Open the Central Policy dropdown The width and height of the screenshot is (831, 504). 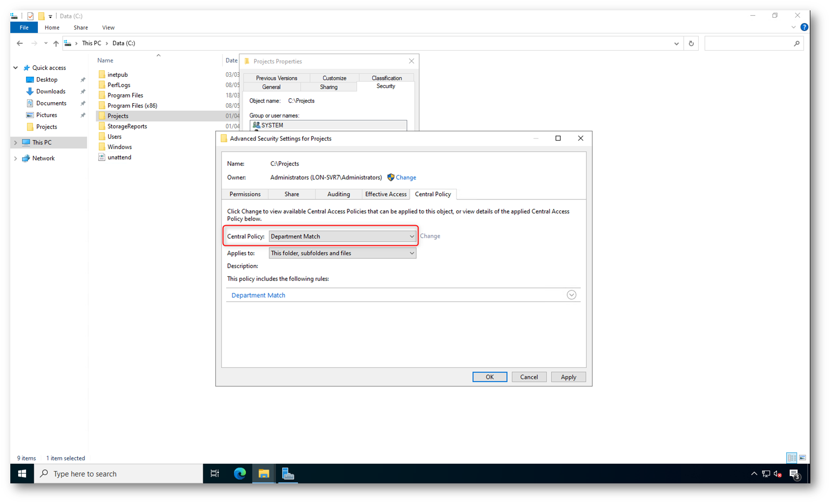coord(343,236)
